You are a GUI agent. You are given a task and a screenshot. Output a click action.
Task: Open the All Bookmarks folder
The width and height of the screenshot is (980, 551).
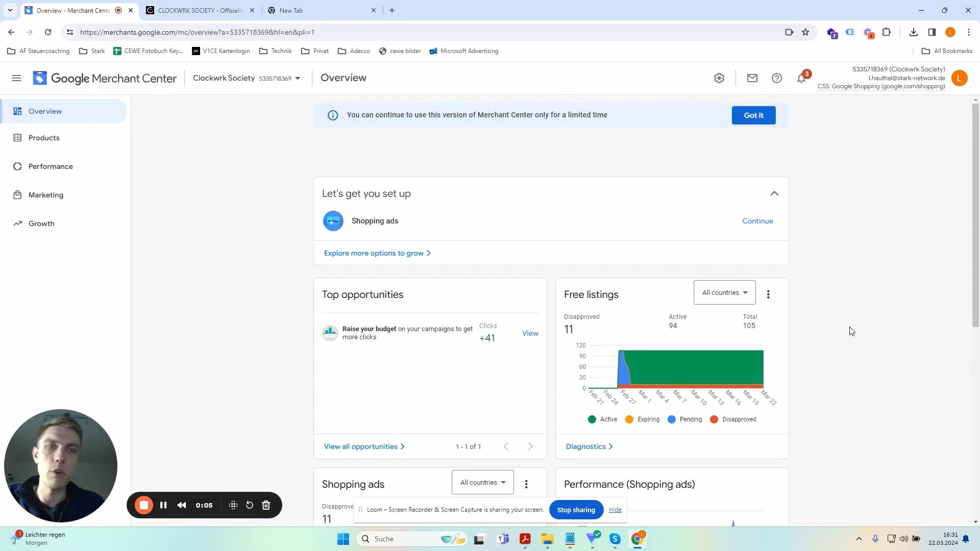(947, 51)
